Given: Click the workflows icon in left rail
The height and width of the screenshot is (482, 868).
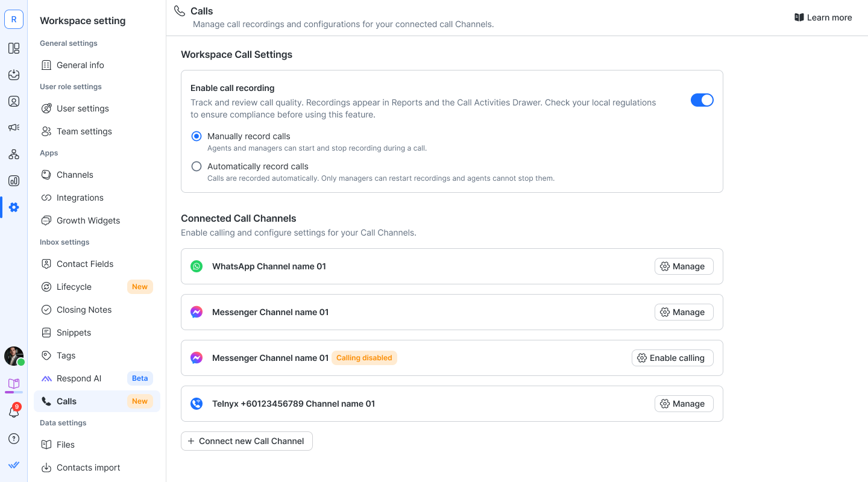Looking at the screenshot, I should pyautogui.click(x=14, y=154).
